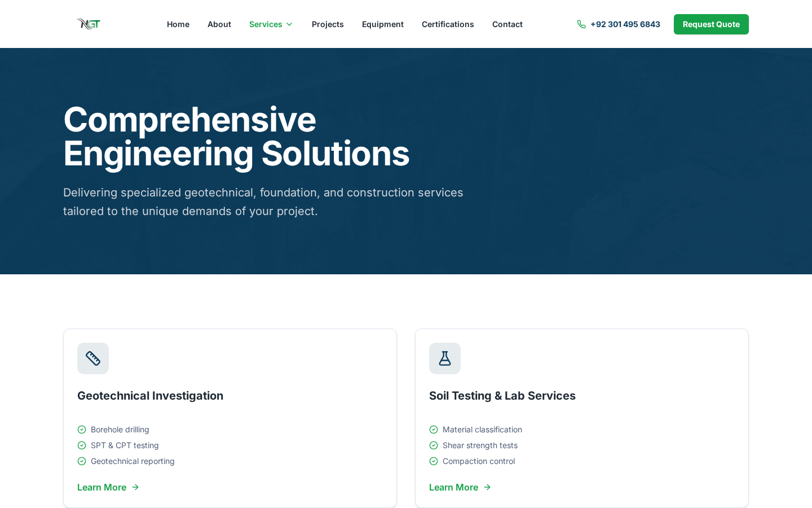Image resolution: width=812 pixels, height=508 pixels.
Task: Click the check icon next to Material classification
Action: pos(434,430)
